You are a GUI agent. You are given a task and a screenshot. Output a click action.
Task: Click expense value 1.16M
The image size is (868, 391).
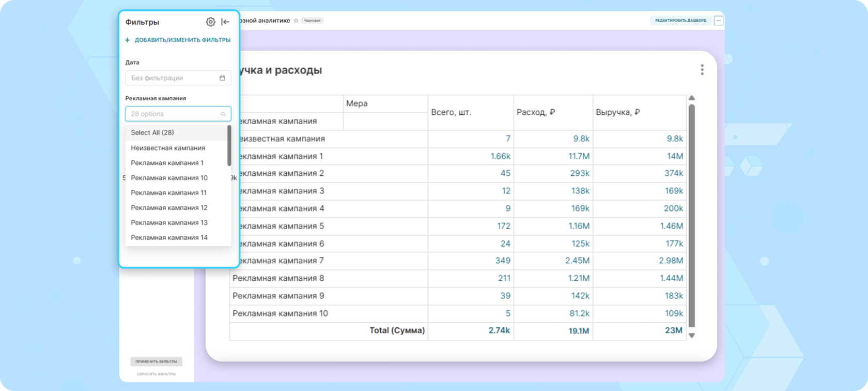point(579,226)
